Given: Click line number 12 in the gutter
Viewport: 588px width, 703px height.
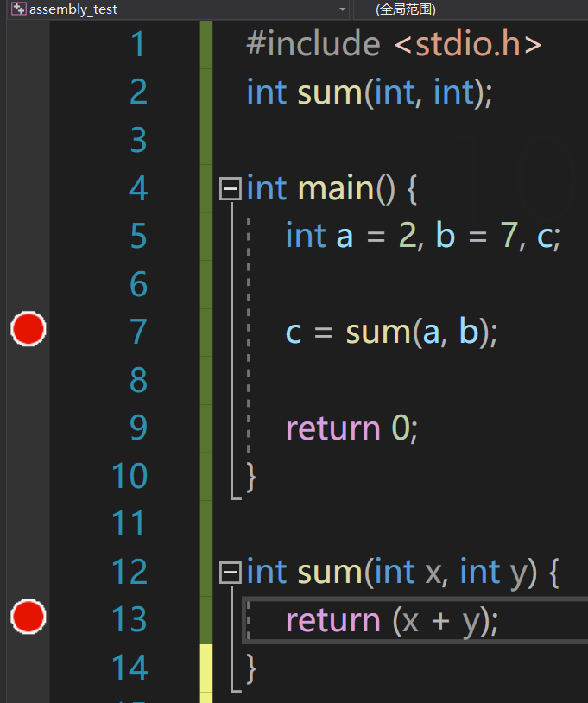Looking at the screenshot, I should click(130, 572).
